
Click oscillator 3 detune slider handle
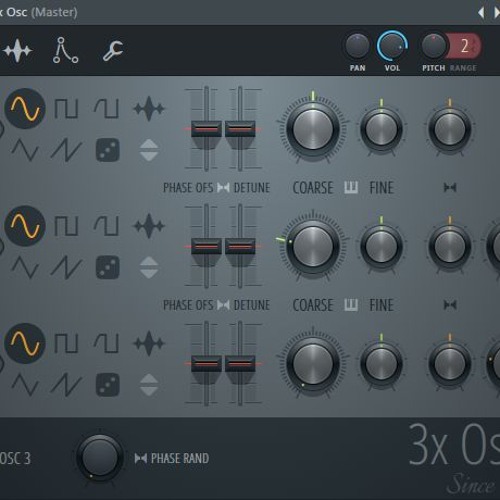coord(240,364)
